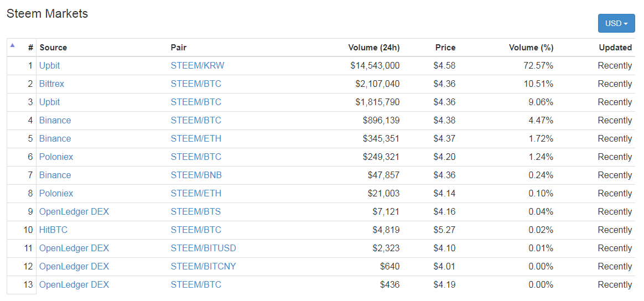Open the STEEM/BNB pair link

[x=196, y=175]
